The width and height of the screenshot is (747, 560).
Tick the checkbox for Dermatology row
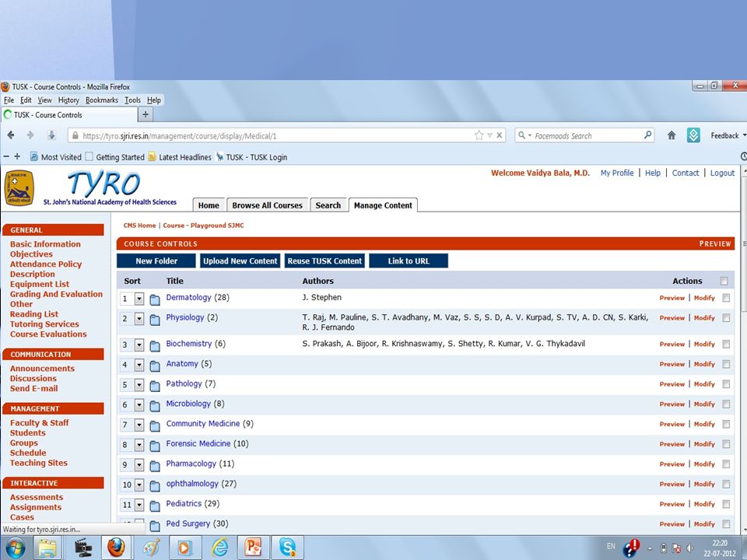point(726,298)
